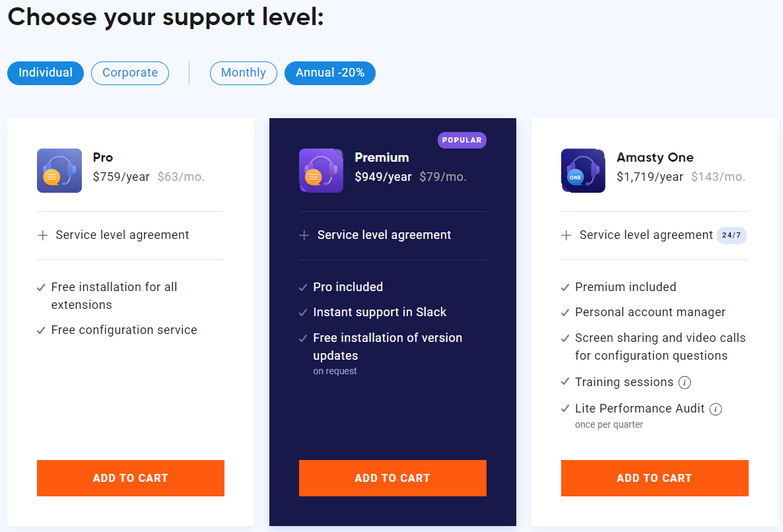This screenshot has height=532, width=783.
Task: Expand Amasty One Service level agreement
Action: pos(646,235)
